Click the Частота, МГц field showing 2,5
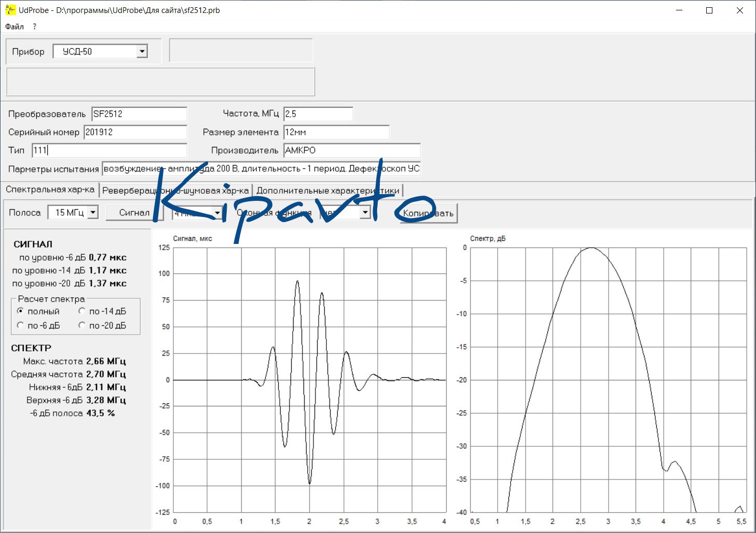 (319, 114)
